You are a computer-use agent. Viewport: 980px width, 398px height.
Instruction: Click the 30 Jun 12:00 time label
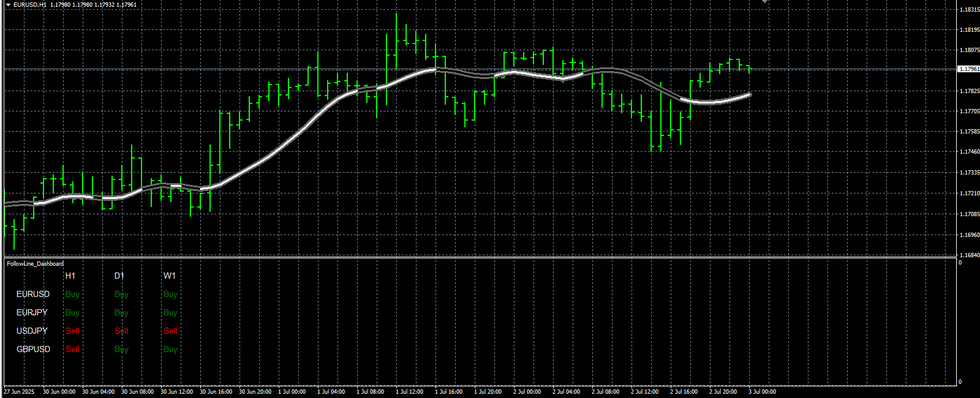[x=177, y=392]
